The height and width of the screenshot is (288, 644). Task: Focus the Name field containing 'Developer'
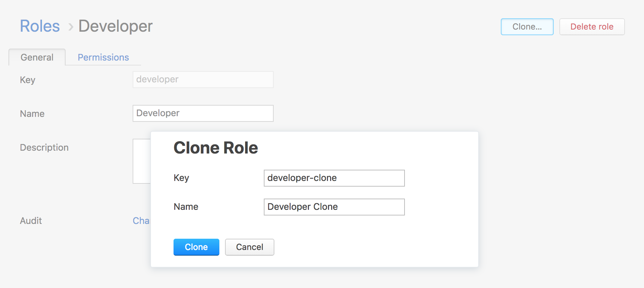pos(203,113)
